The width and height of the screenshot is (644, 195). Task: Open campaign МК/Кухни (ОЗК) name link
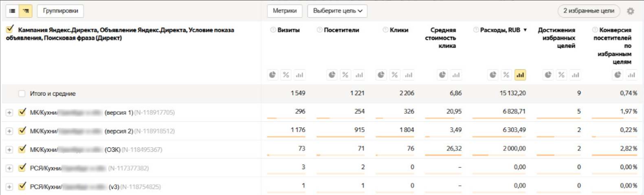[x=75, y=150]
